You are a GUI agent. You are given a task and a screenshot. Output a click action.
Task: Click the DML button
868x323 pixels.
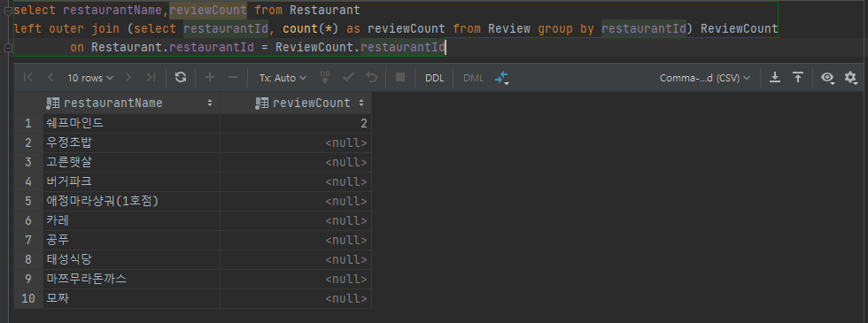[473, 78]
